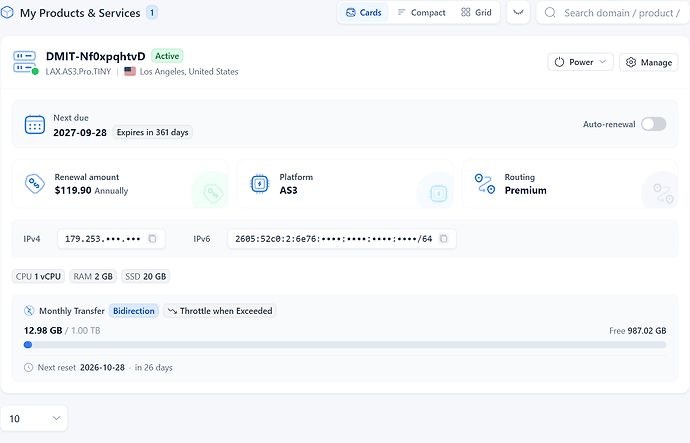
Task: Click the DMIT-Nf0xpqhtvD server name
Action: [95, 56]
